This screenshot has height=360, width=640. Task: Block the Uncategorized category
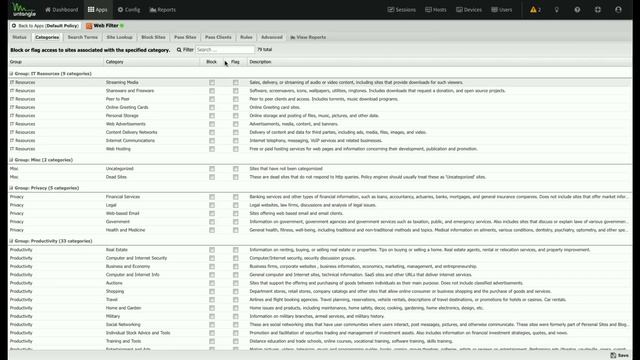click(x=212, y=169)
